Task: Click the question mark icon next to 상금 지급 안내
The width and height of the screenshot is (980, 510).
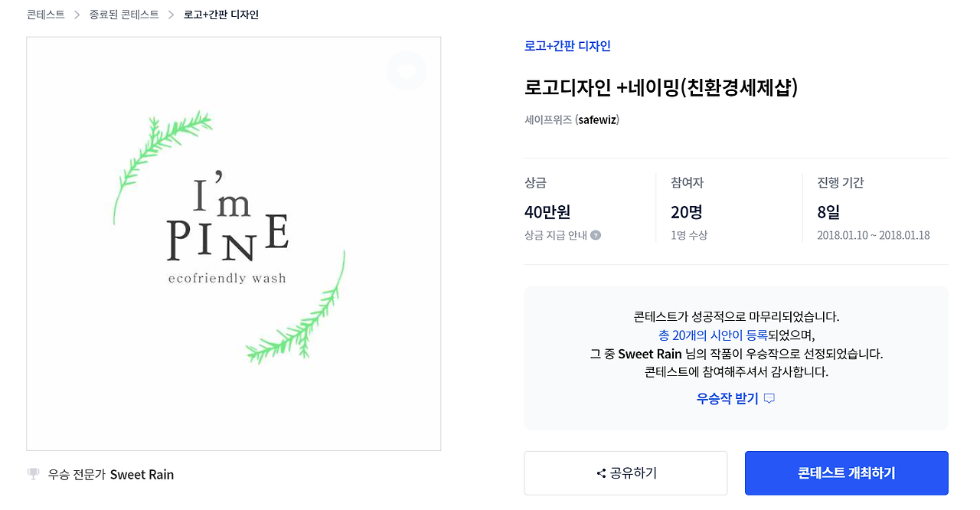Action: (596, 235)
